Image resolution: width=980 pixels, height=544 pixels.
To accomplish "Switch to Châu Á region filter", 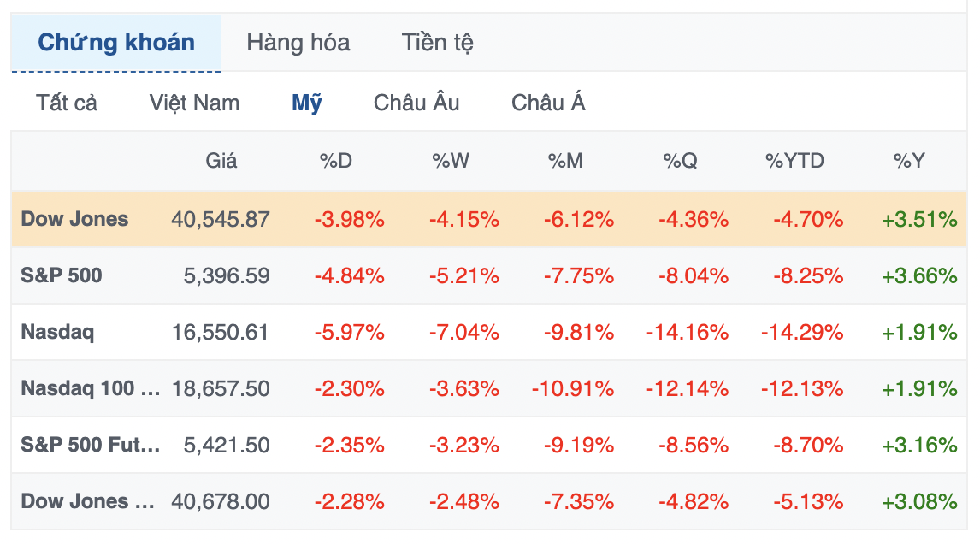I will tap(548, 103).
